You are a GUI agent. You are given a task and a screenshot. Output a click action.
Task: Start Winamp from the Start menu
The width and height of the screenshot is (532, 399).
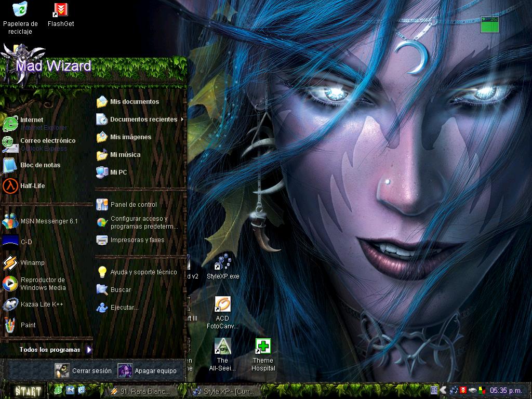point(47,262)
